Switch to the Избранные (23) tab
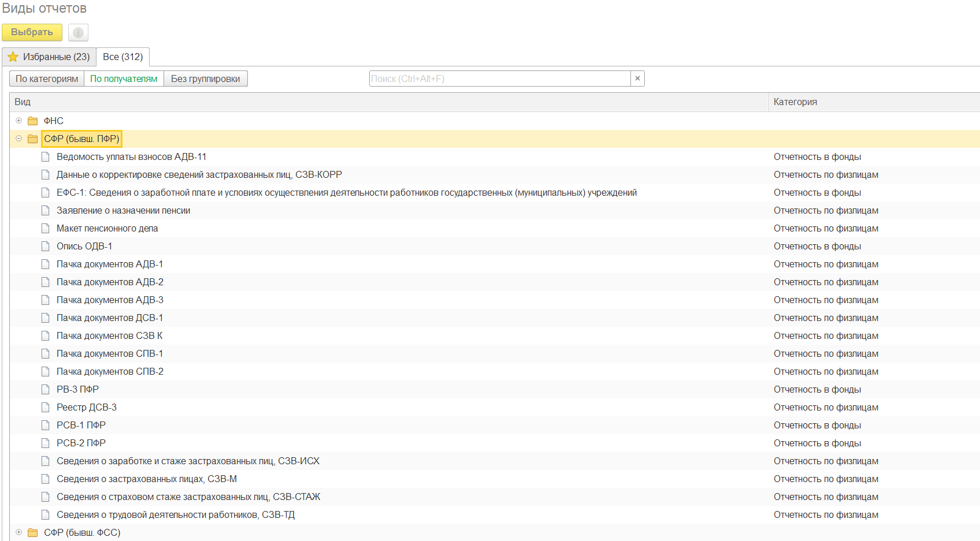Viewport: 980px width, 541px height. (x=49, y=57)
